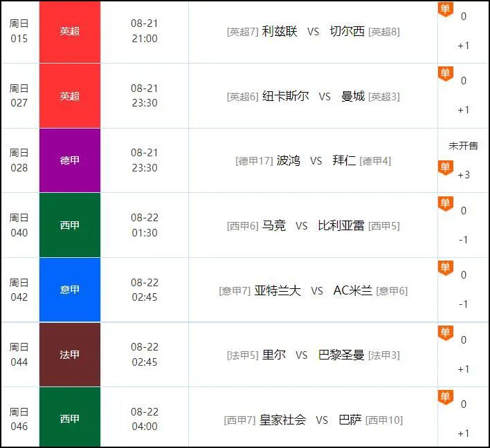Select the blue 意甲 league cell
The image size is (490, 448).
pyautogui.click(x=70, y=290)
